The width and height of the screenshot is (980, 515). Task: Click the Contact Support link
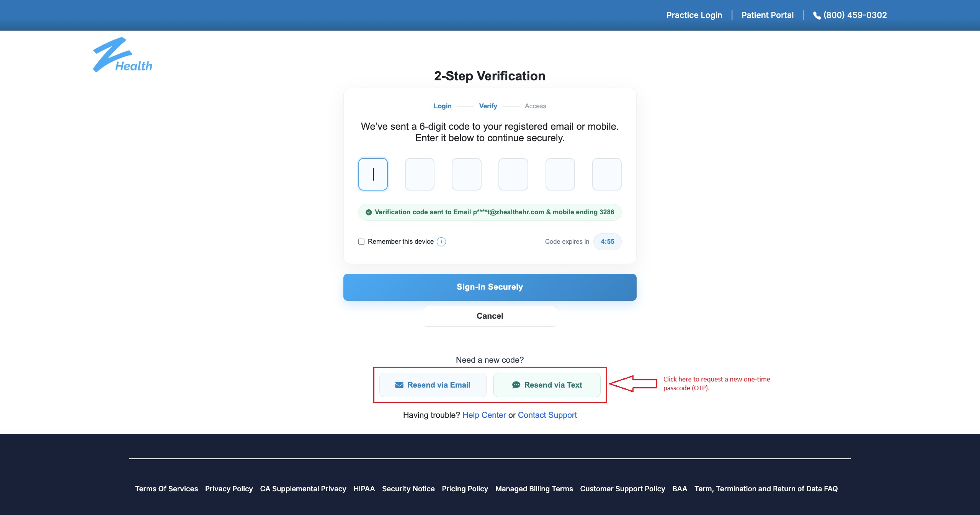coord(547,415)
